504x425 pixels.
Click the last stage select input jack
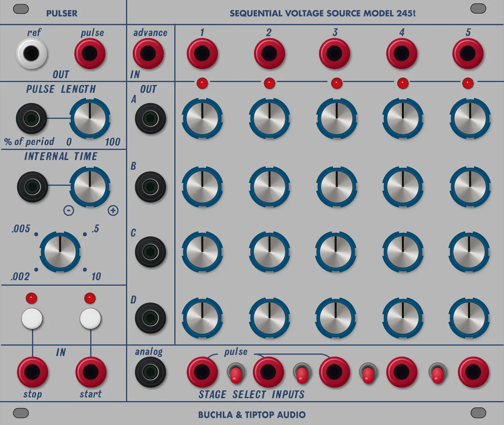coord(474,372)
